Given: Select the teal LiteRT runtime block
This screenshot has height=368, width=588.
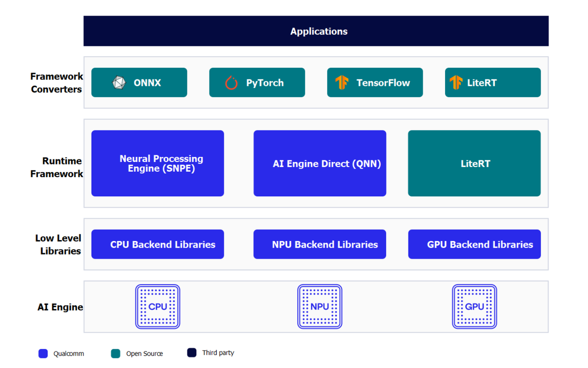Looking at the screenshot, I should pos(474,163).
